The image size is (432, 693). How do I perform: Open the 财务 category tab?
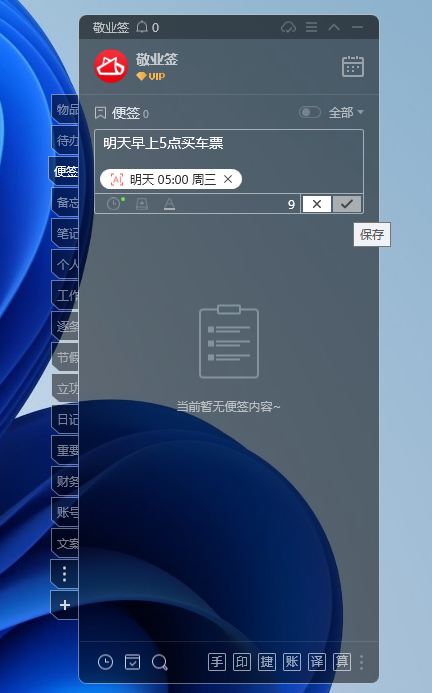coord(65,481)
